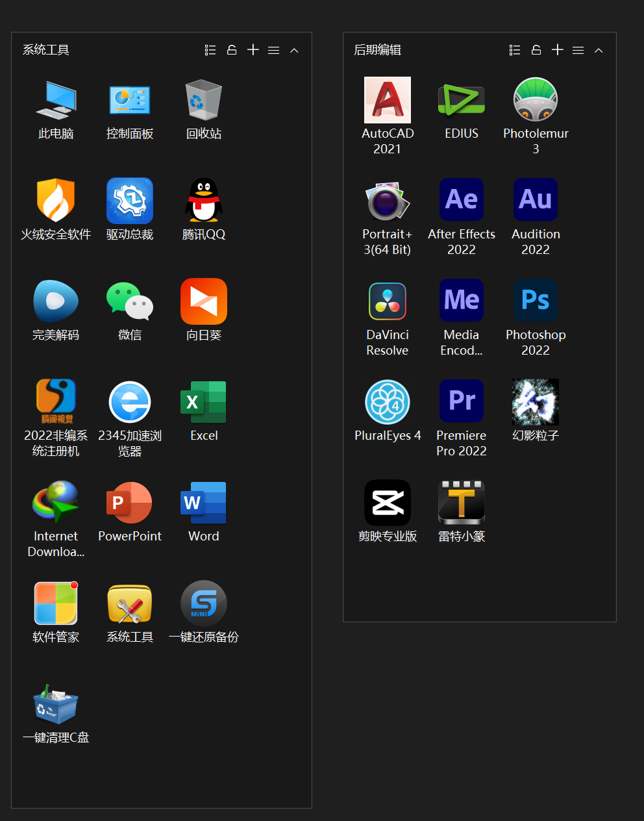Launch the 向日葵 remote control icon

pos(204,301)
